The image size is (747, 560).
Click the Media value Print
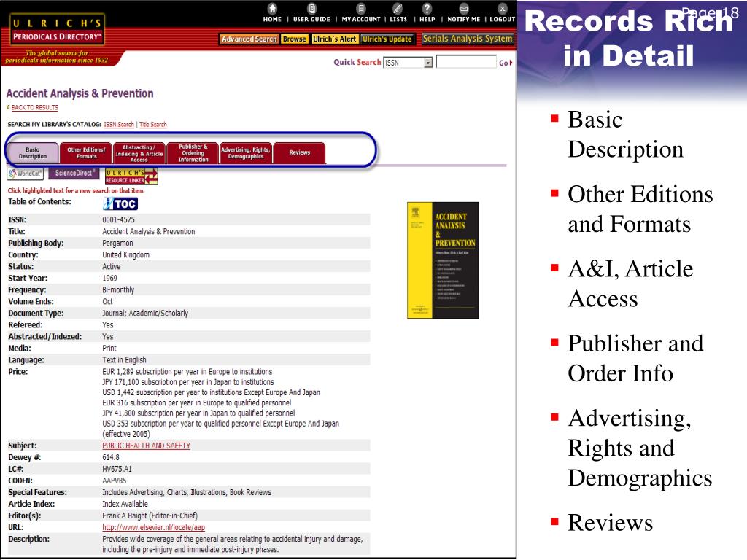tap(109, 349)
